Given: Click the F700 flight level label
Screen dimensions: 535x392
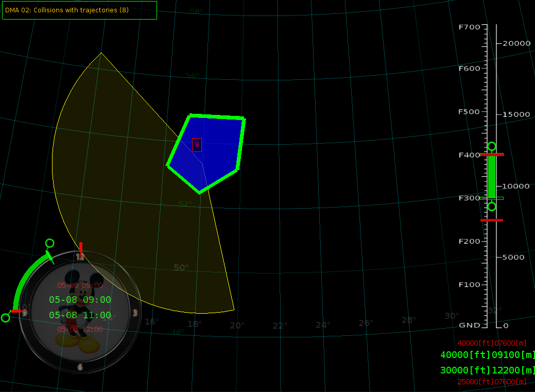Looking at the screenshot, I should [470, 27].
